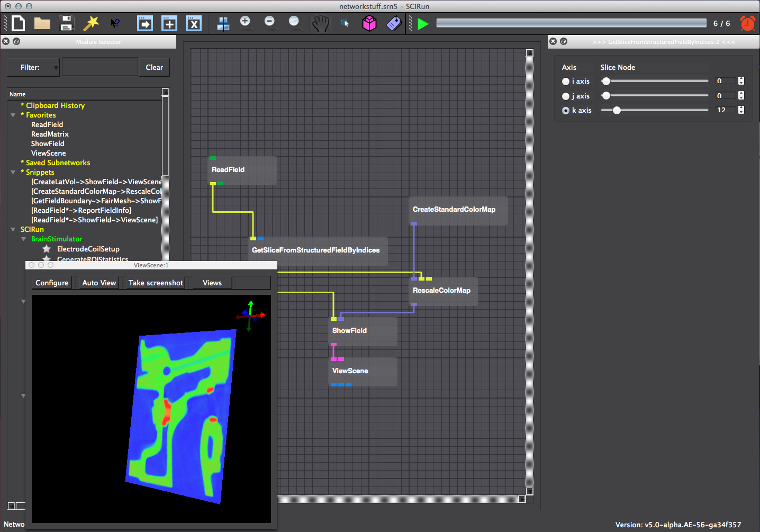
Task: Click the k axis index value field
Action: click(726, 110)
